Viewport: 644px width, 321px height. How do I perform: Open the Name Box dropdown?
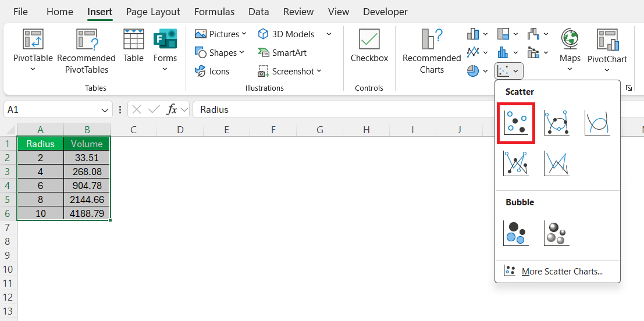[104, 110]
